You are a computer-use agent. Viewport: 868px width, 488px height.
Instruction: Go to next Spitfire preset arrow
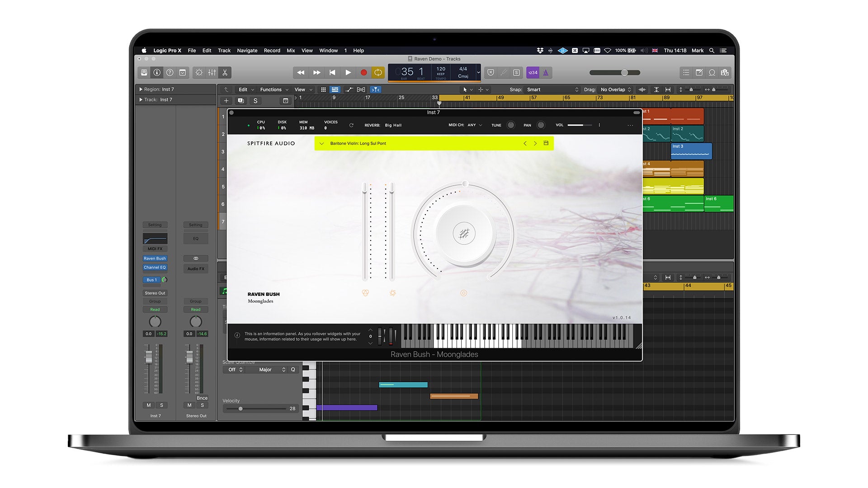(x=535, y=143)
